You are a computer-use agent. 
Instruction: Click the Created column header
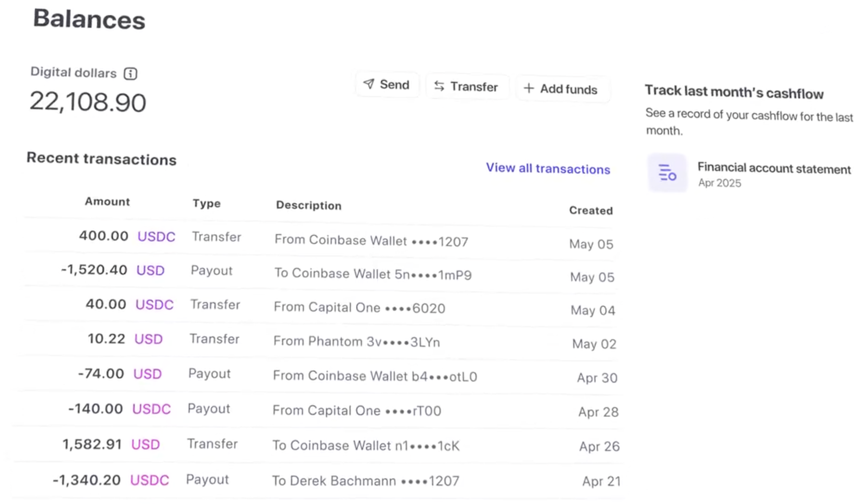591,210
